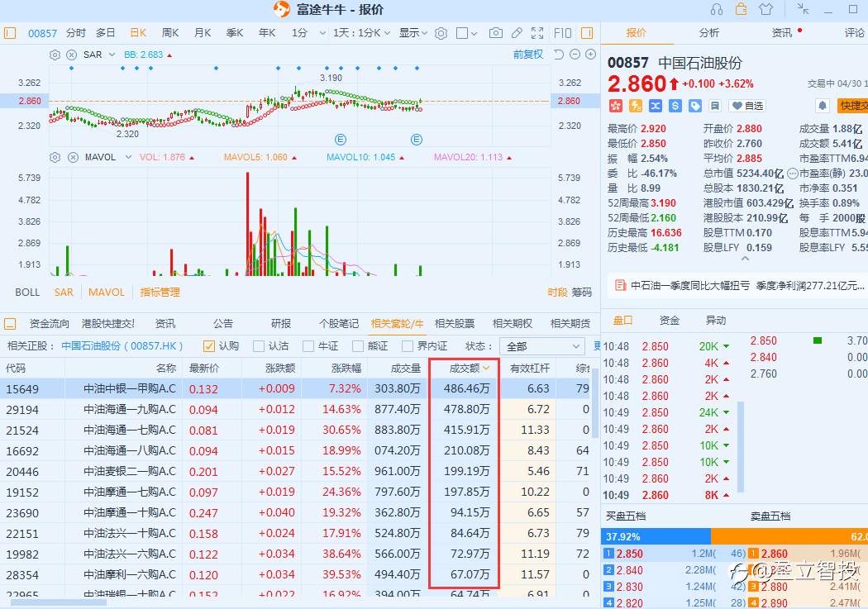Click blue price tag icon

point(694,106)
